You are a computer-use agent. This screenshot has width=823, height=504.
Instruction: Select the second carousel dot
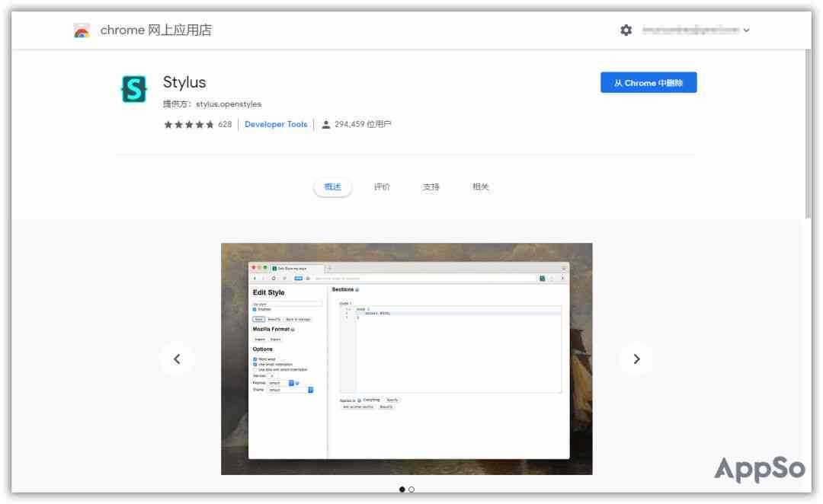411,490
